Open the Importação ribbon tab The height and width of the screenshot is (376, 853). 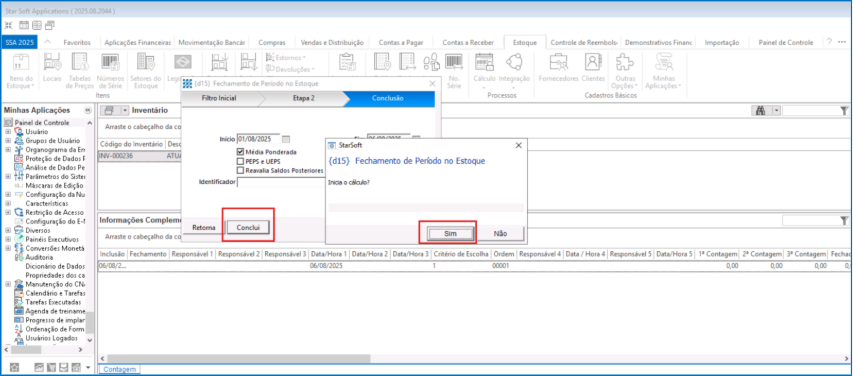[x=722, y=42]
